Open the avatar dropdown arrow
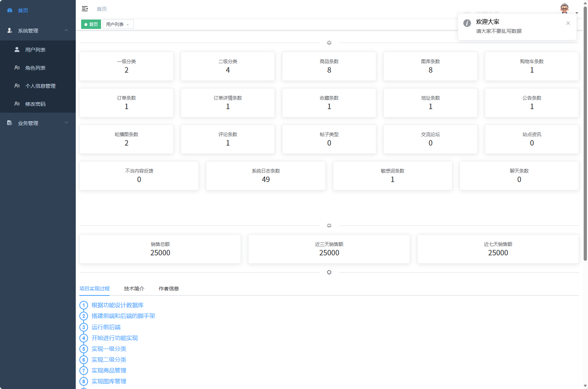 [577, 13]
